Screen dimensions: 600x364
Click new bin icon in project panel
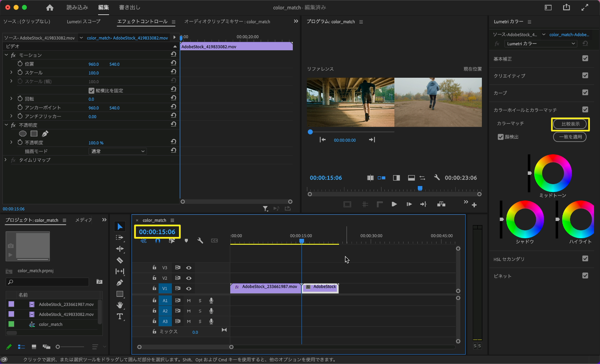pos(99,282)
